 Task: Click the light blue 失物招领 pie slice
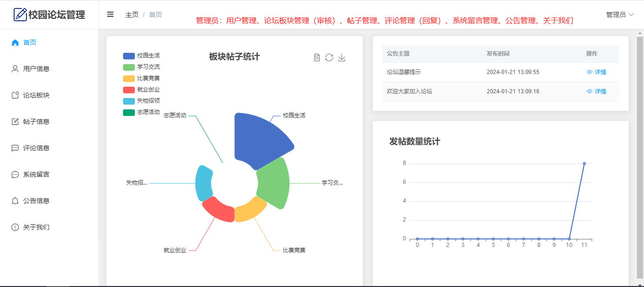[203, 183]
